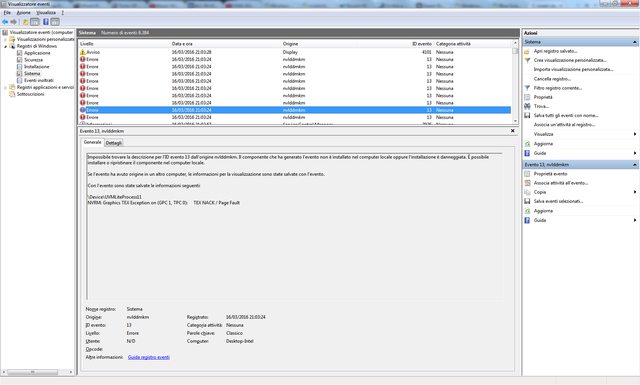Screen dimensions: 640x385
Task: Click the Up one level folder icon
Action: pyautogui.click(x=25, y=22)
